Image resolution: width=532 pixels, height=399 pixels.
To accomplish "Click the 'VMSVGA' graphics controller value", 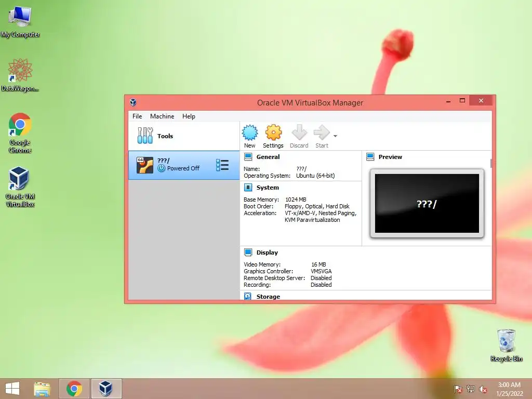I will tap(321, 271).
